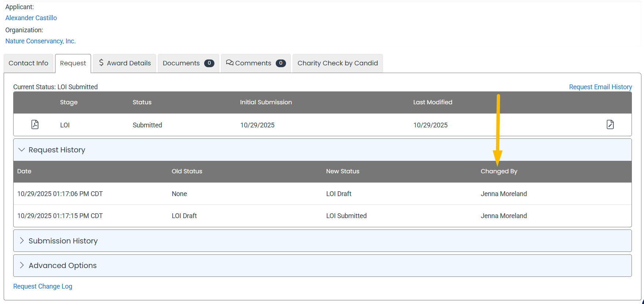Open Request Email History link
644x304 pixels.
coord(601,87)
